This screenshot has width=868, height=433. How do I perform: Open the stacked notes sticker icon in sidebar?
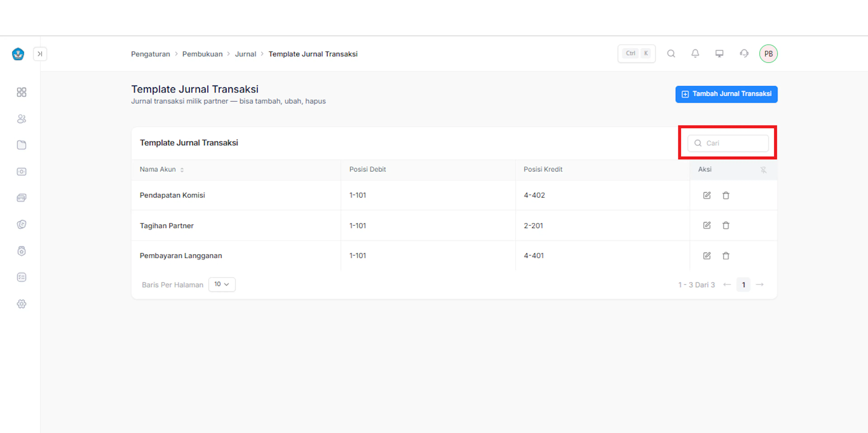click(21, 224)
